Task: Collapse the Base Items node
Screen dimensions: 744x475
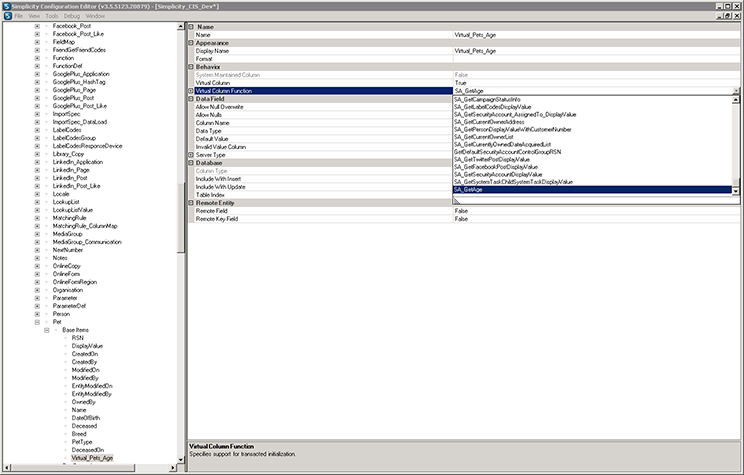Action: pos(46,330)
